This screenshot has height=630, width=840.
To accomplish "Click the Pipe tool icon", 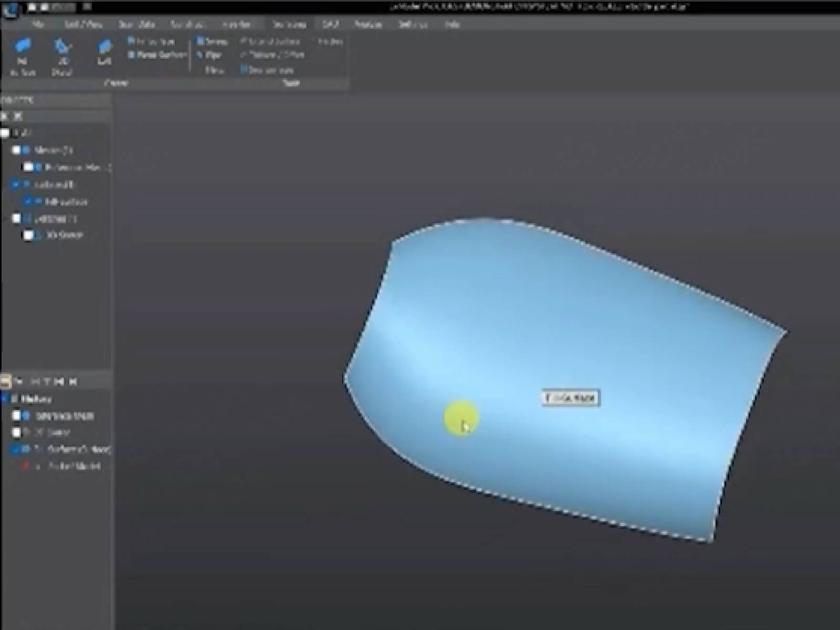I will point(211,55).
